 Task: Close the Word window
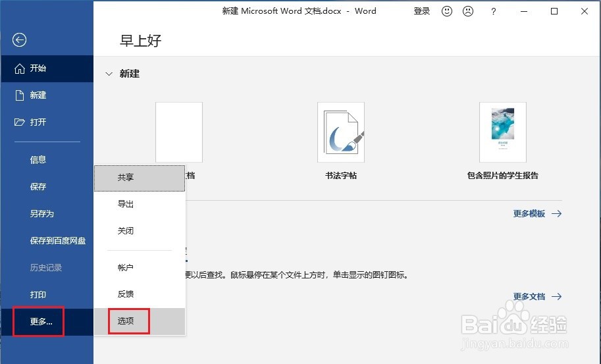point(585,11)
